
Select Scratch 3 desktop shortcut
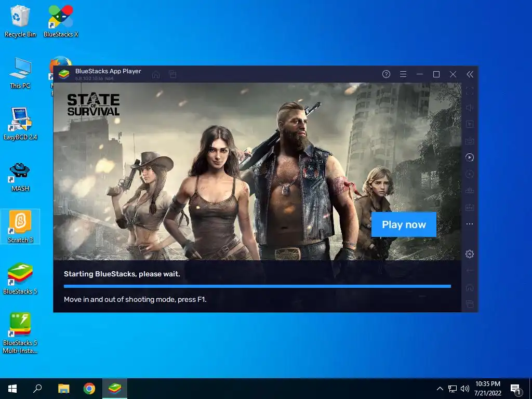click(20, 227)
